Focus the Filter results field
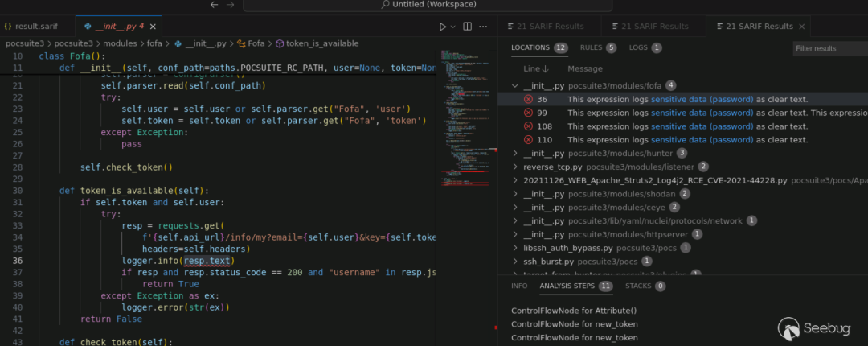The height and width of the screenshot is (346, 868). (830, 48)
